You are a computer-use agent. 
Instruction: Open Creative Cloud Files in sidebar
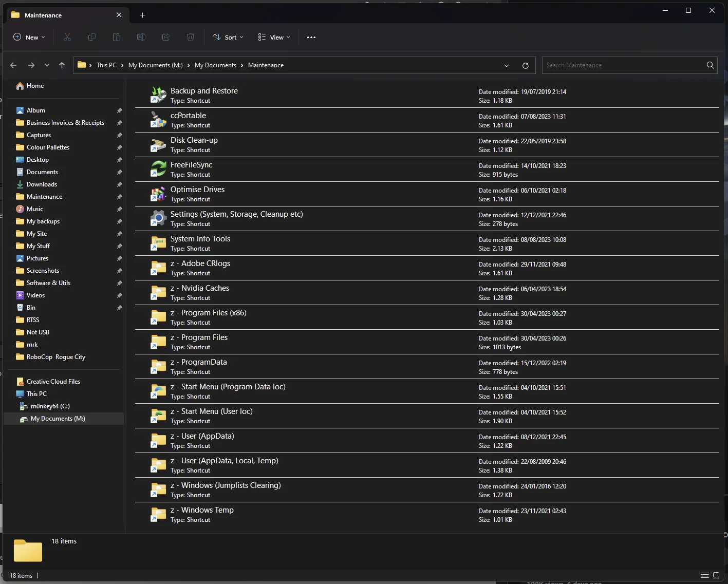click(53, 382)
